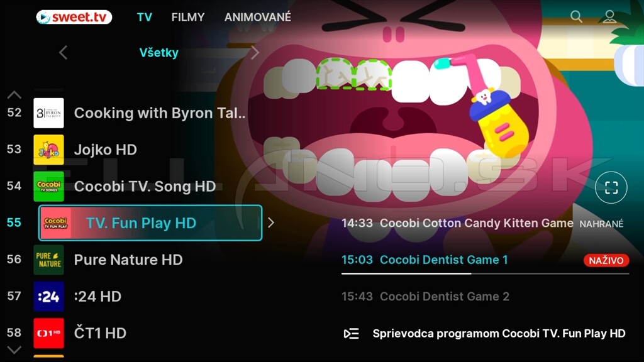Play recorded Cocobi Cotton Candy Kitten Game
This screenshot has width=644, height=362.
[482, 223]
